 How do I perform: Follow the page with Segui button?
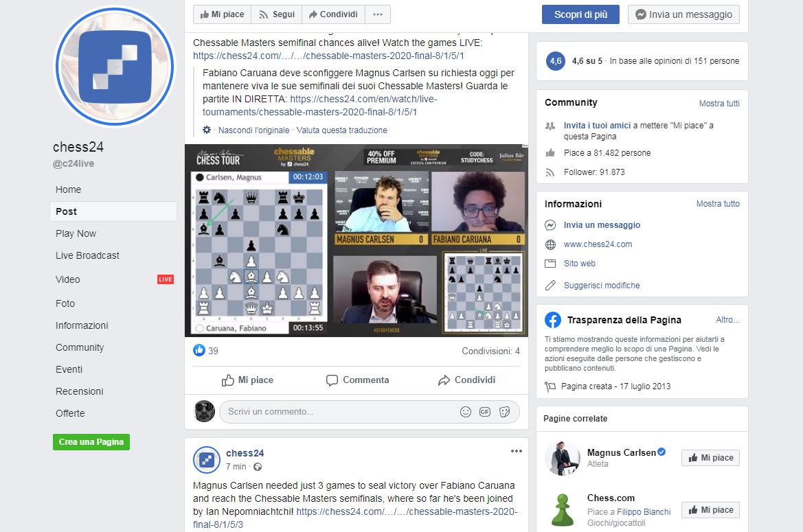277,14
